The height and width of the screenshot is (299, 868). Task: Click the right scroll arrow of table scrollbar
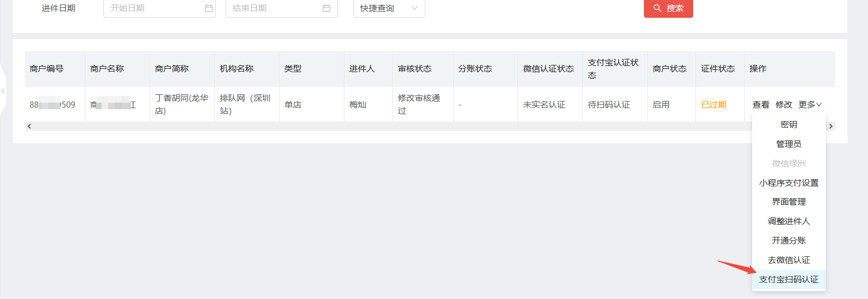[830, 126]
